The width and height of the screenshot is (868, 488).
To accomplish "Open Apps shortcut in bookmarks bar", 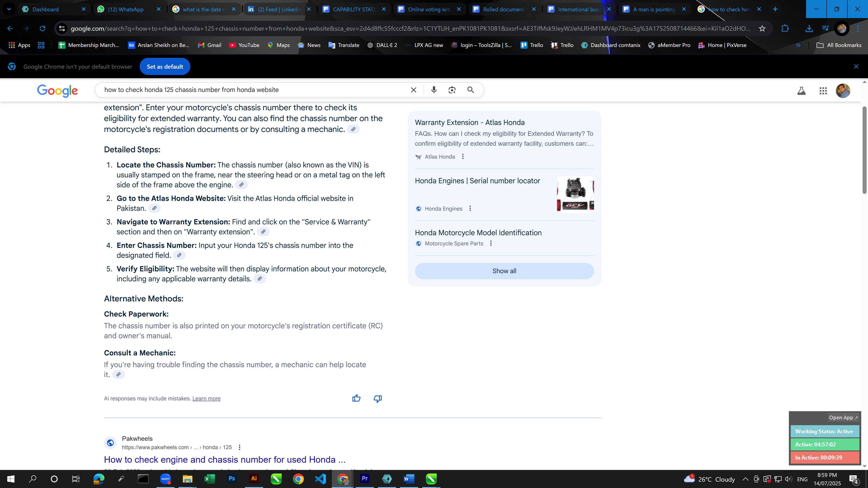I will (x=19, y=45).
